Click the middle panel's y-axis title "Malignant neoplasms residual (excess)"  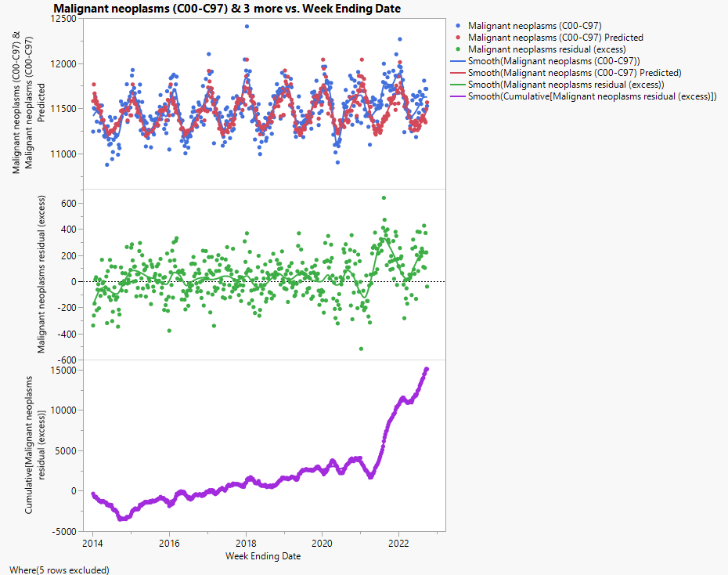pos(41,274)
